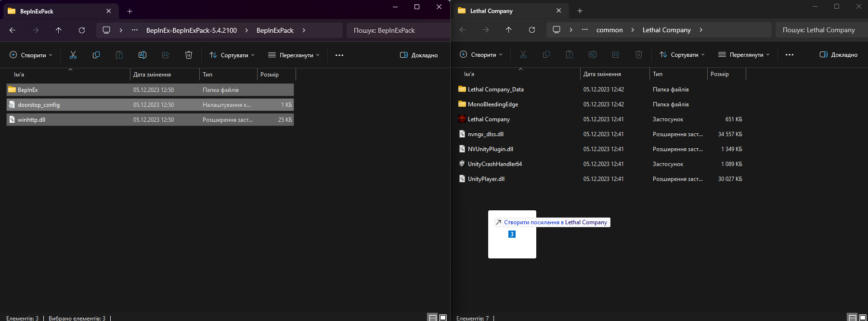Add a new tab in Lethal Company window
The image size is (868, 321).
click(x=580, y=11)
